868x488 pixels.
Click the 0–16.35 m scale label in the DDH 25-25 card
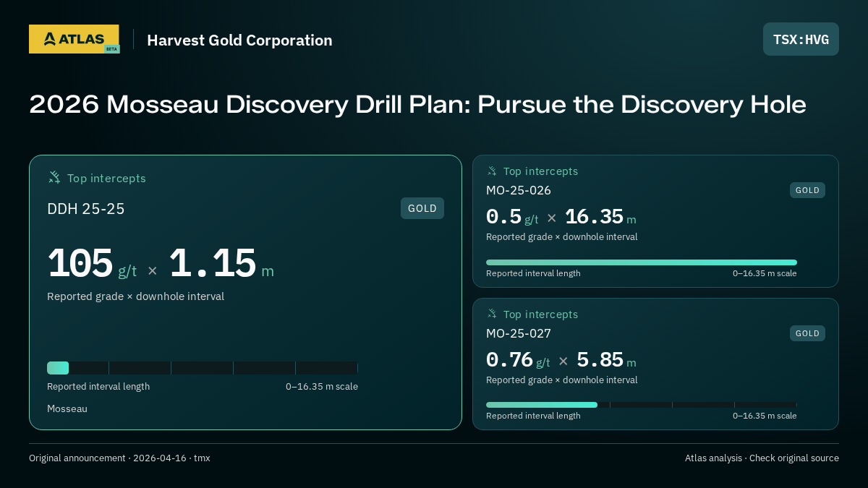[x=322, y=387]
